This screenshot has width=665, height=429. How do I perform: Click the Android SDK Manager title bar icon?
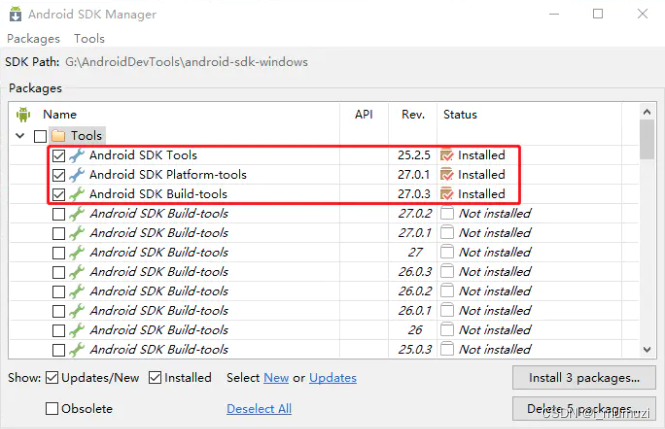[x=15, y=14]
